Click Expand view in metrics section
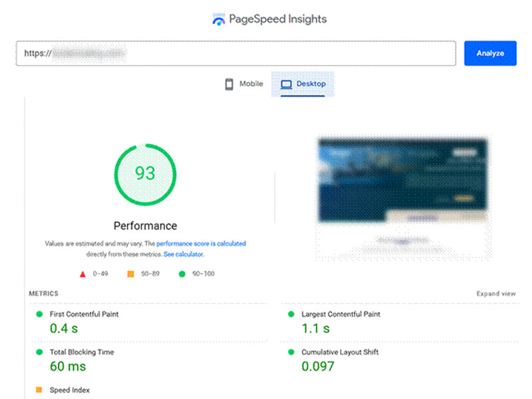This screenshot has height=399, width=532. [496, 293]
